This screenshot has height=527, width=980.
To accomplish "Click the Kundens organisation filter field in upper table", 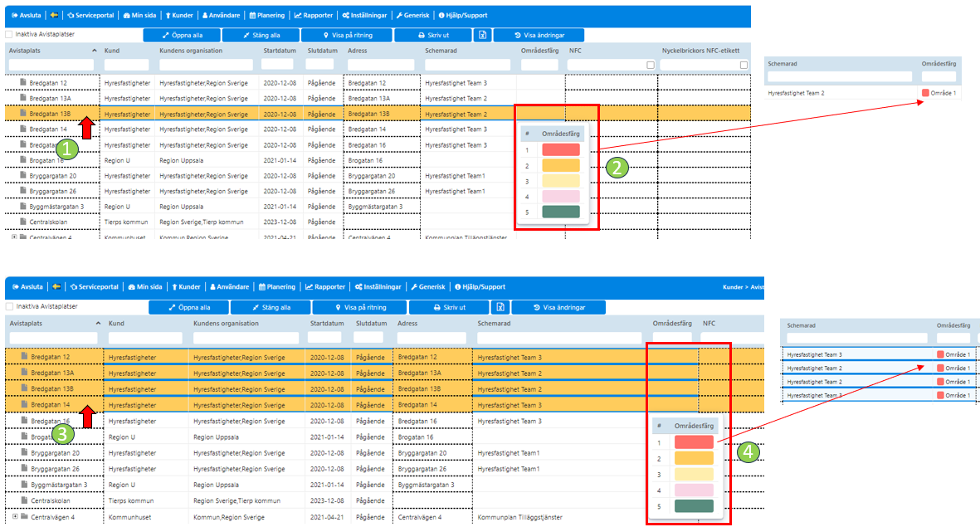I will (206, 65).
